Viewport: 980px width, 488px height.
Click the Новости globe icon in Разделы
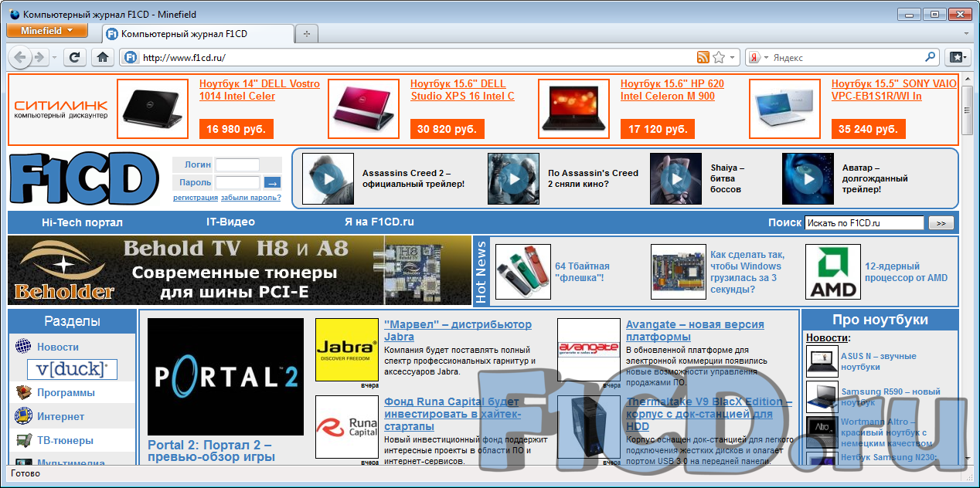(x=23, y=347)
